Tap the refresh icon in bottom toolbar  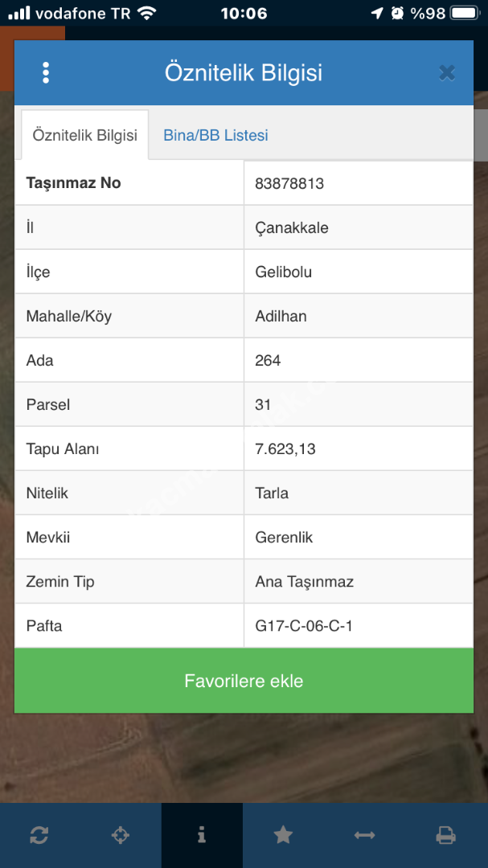[x=39, y=835]
